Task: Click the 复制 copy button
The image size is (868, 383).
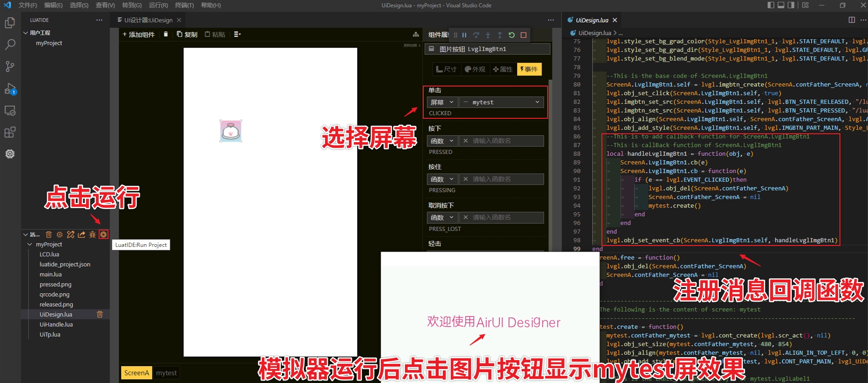Action: coord(187,34)
